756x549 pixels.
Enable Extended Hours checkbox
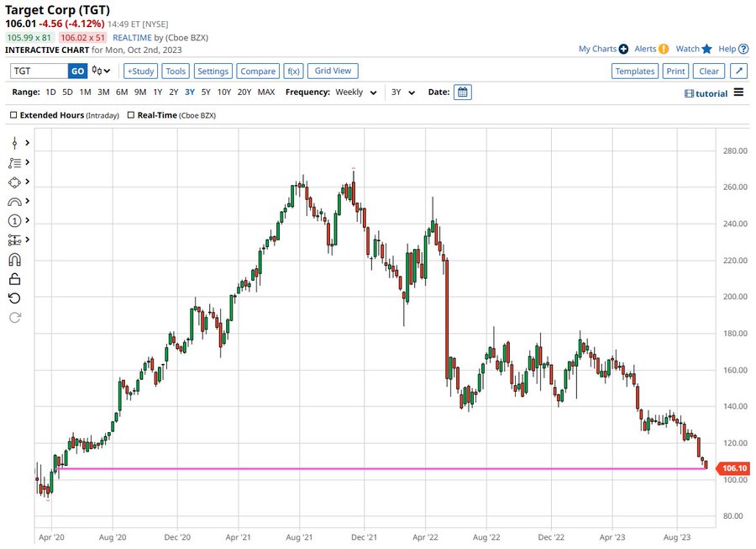point(13,115)
